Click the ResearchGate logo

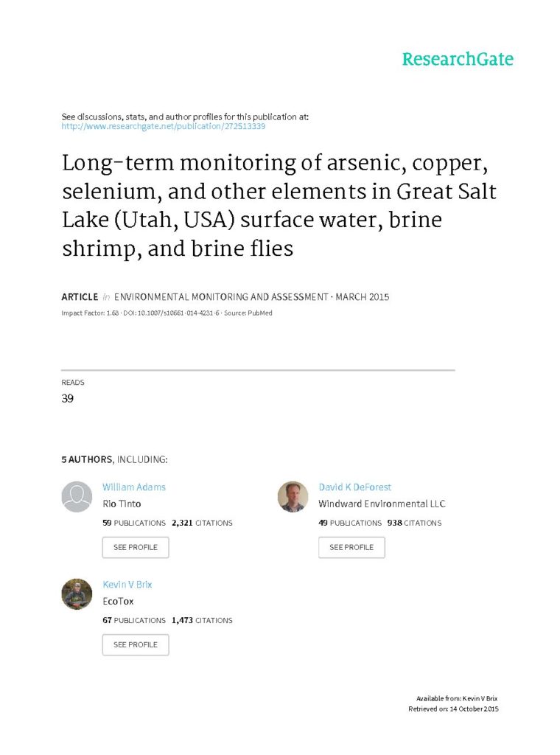point(458,59)
